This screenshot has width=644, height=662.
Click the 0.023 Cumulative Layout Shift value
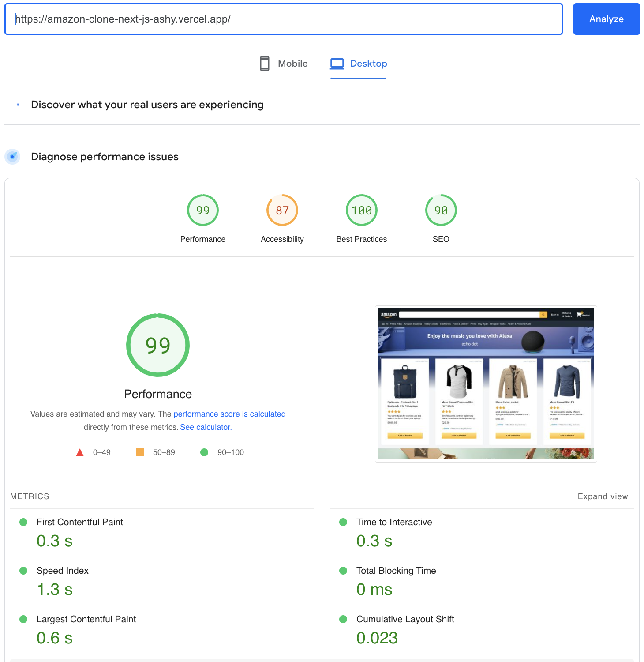pos(377,638)
